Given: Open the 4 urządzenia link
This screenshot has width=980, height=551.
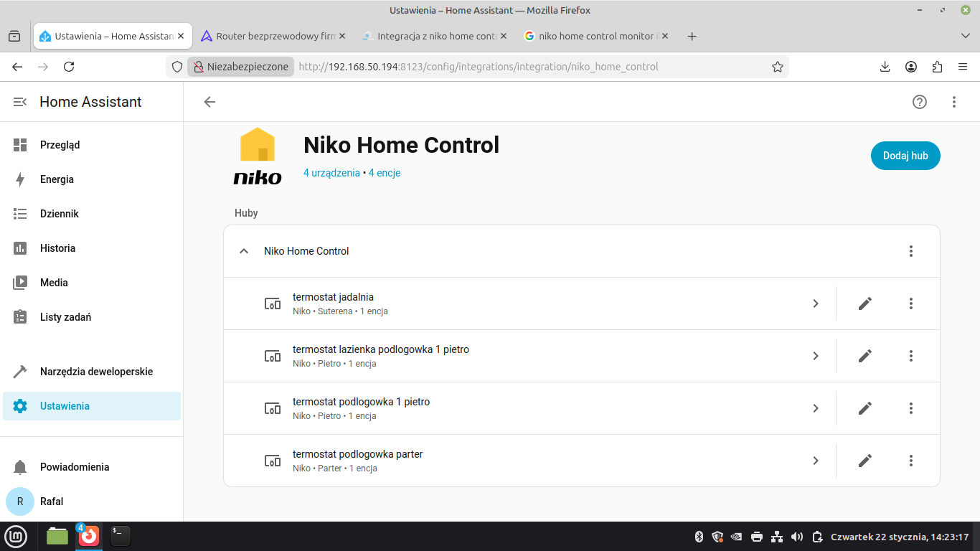Looking at the screenshot, I should 331,173.
